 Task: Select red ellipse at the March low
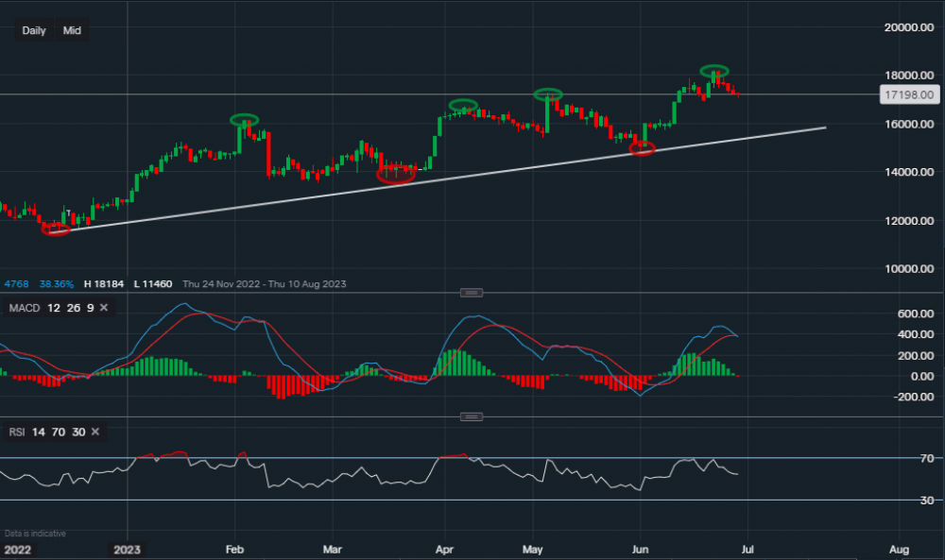[x=396, y=174]
